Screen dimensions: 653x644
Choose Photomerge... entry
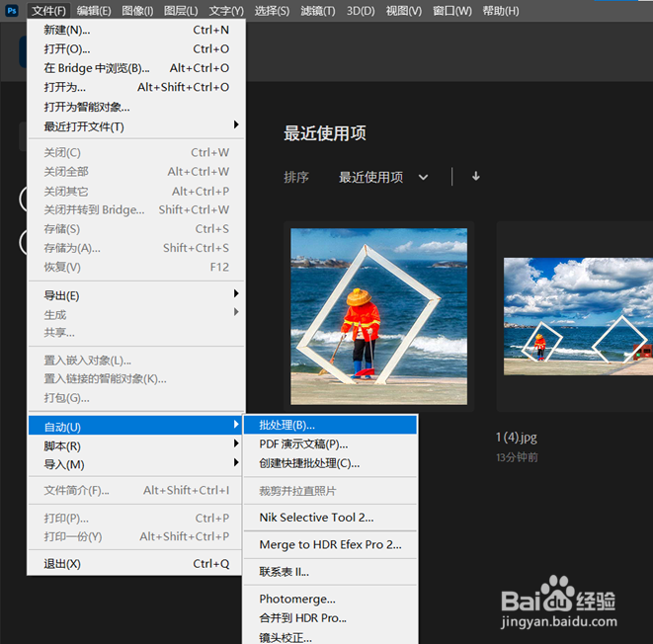point(330,599)
